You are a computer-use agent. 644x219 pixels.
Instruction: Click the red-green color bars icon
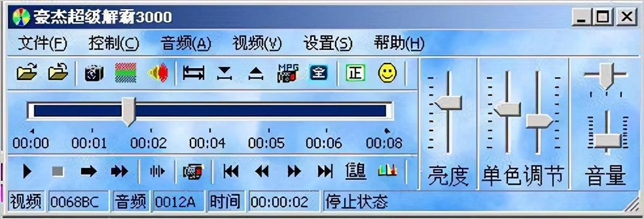coord(126,73)
